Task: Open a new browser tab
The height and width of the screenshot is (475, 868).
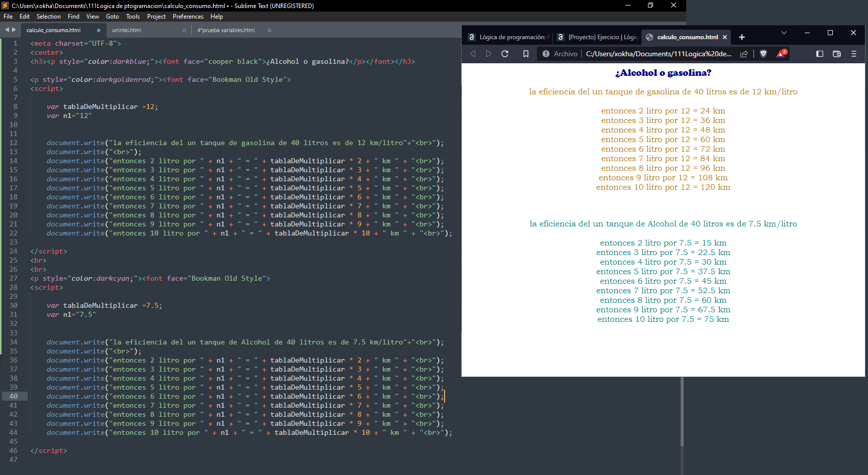Action: click(742, 37)
